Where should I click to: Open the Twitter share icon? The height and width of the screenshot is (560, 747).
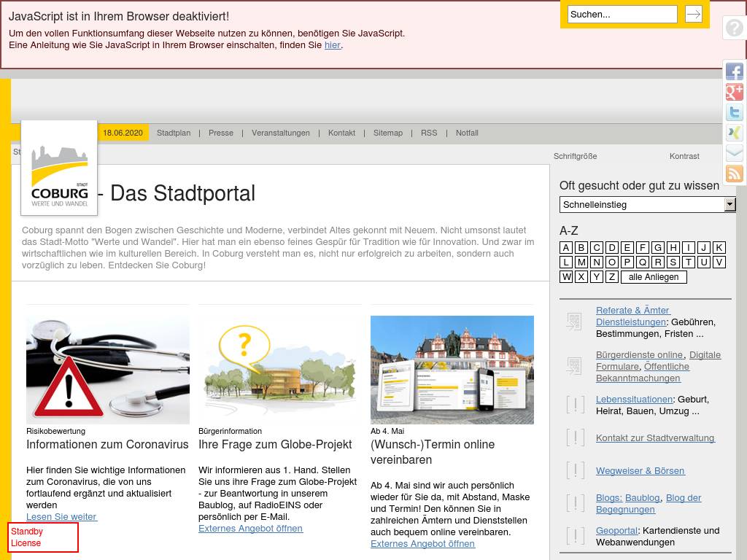point(734,112)
